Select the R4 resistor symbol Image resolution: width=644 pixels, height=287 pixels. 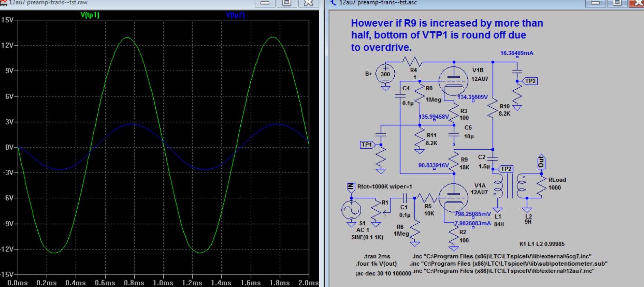point(413,62)
